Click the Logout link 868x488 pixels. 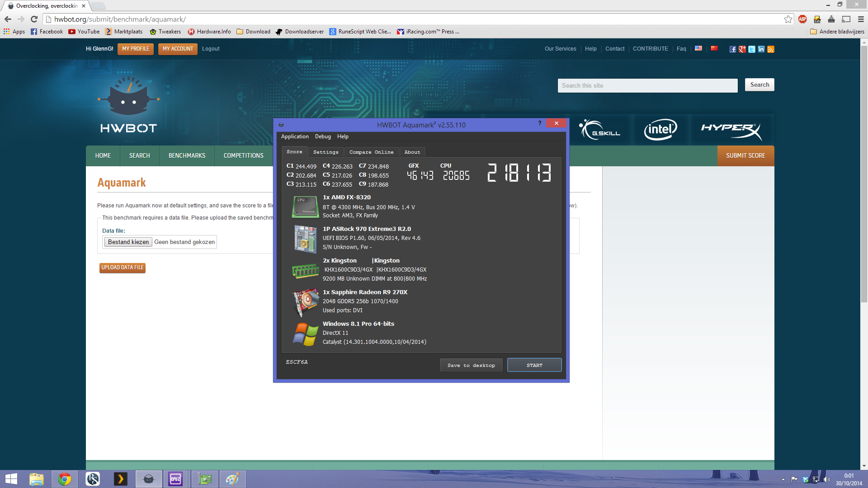(211, 49)
